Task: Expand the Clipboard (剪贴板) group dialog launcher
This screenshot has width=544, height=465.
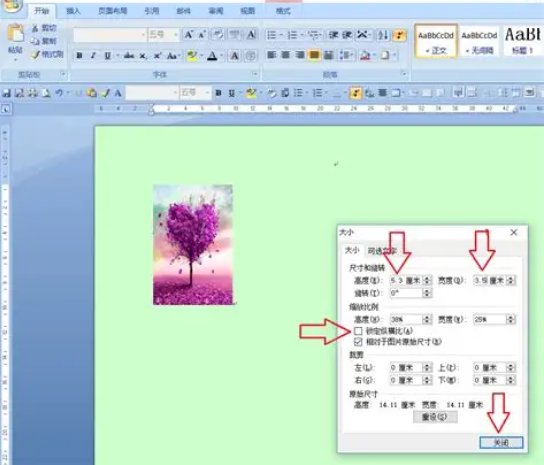Action: click(63, 74)
